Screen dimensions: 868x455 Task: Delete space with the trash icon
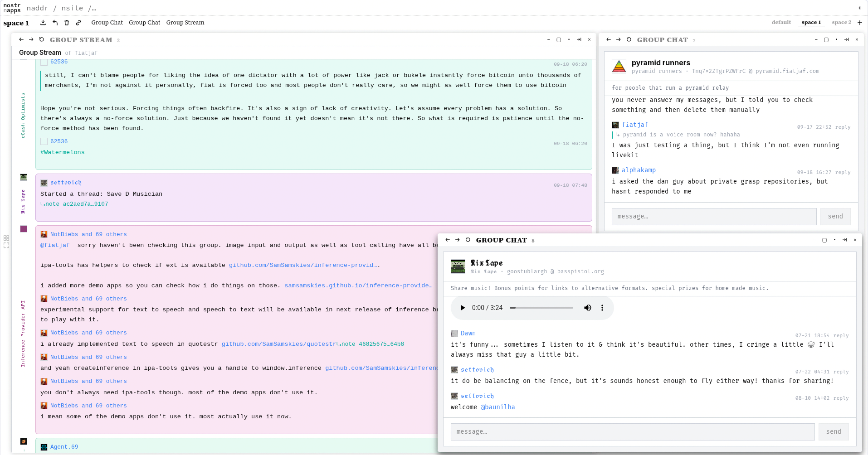[67, 22]
